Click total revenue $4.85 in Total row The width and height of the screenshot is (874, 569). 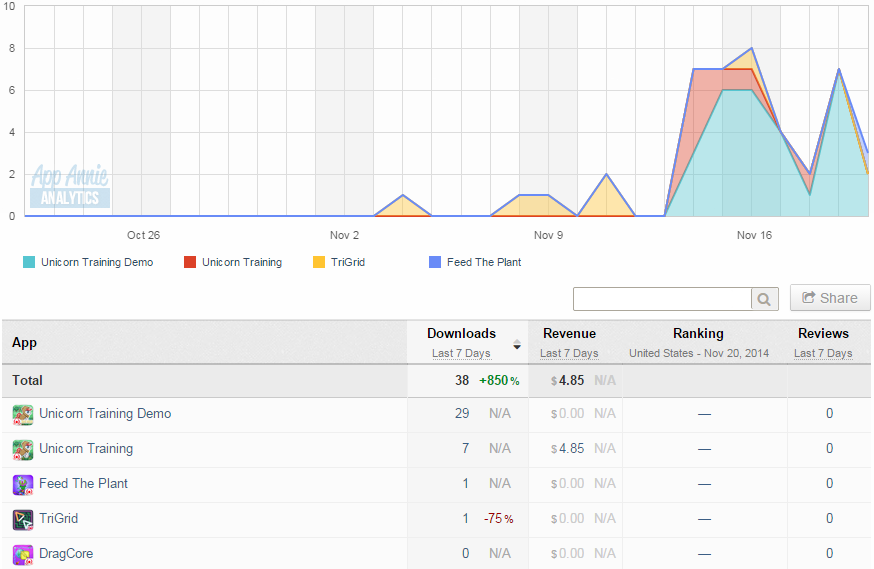tap(567, 381)
